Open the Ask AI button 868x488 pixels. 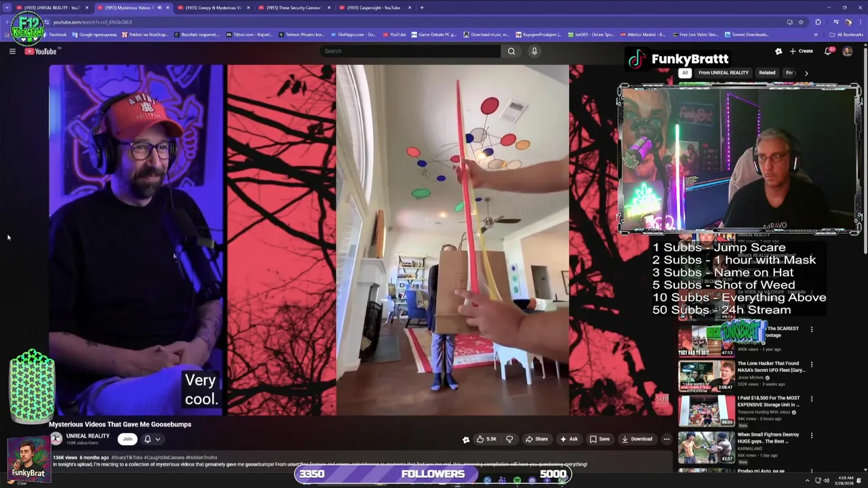pyautogui.click(x=568, y=439)
